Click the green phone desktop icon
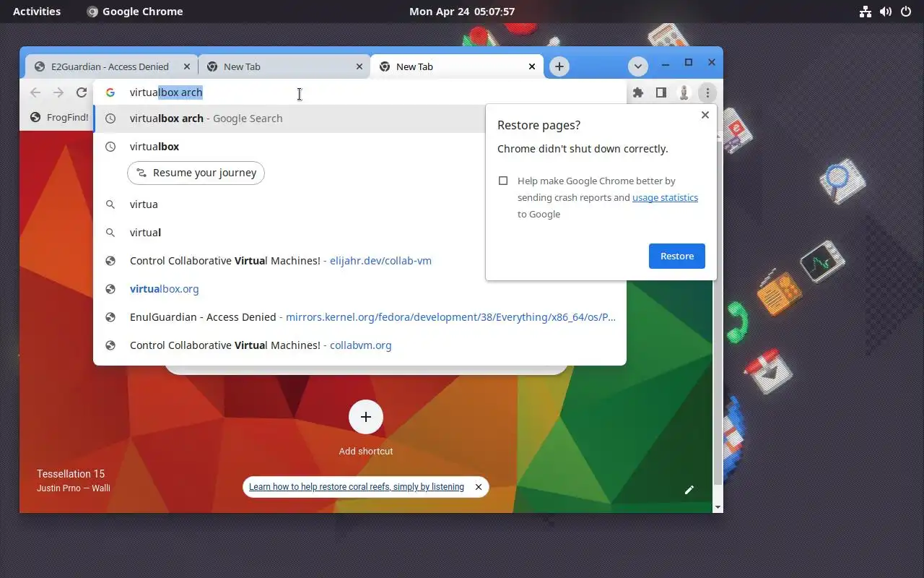This screenshot has width=924, height=578. coord(736,321)
